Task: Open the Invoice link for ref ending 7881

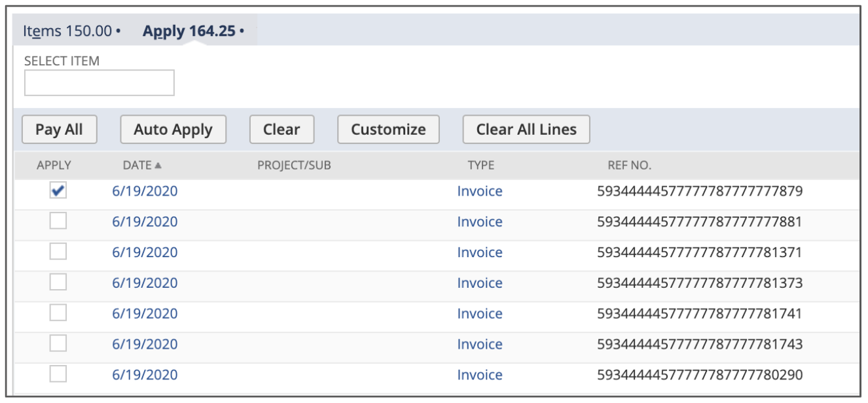Action: point(479,222)
